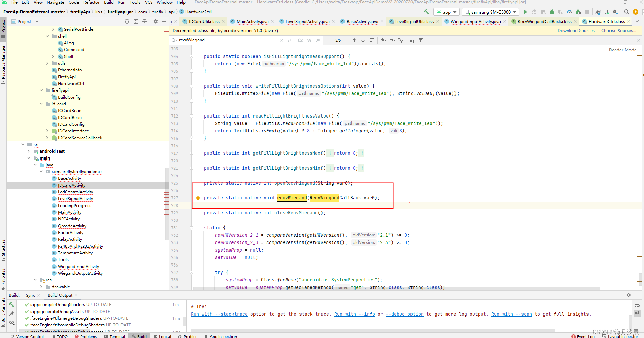The image size is (644, 338).
Task: Toggle Match Case in search bar
Action: (301, 40)
